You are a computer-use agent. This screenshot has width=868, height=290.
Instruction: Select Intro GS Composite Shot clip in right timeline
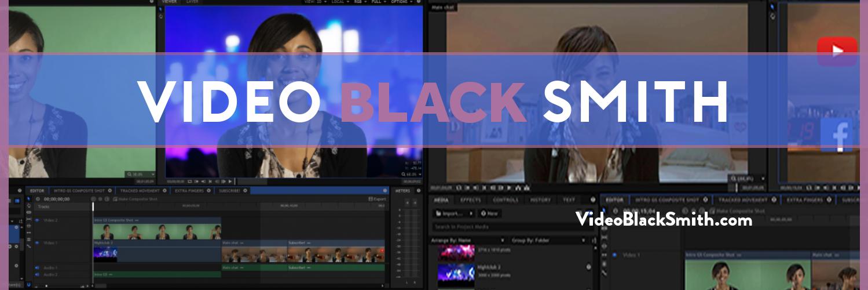[x=748, y=270]
